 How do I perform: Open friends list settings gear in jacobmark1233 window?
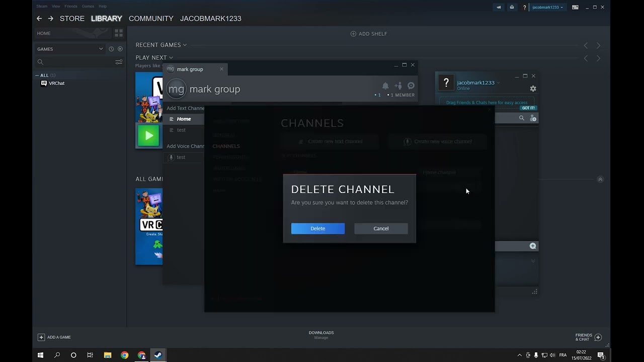pos(533,88)
